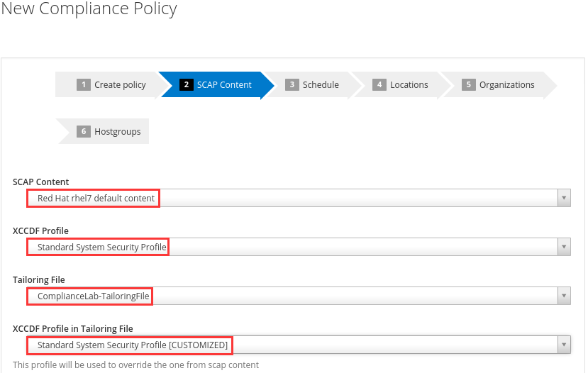Click the 'Red Hat rhel7 default content' value
Screen dimensions: 588x373
[96, 199]
